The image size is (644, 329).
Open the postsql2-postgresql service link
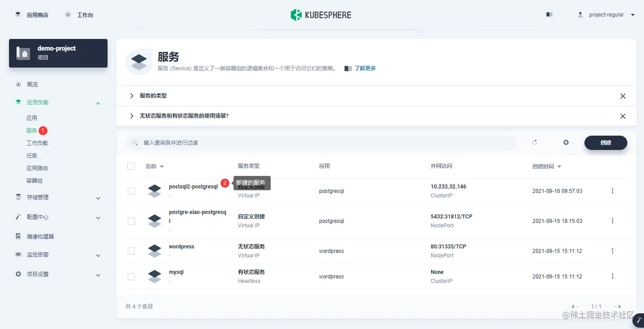[x=193, y=187]
